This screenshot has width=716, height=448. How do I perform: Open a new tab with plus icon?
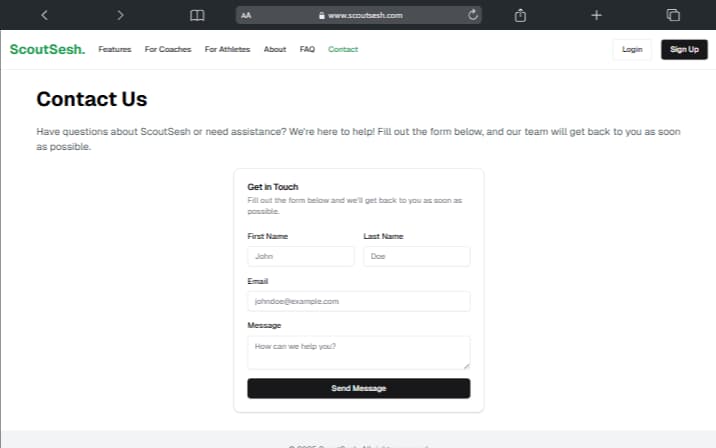596,15
